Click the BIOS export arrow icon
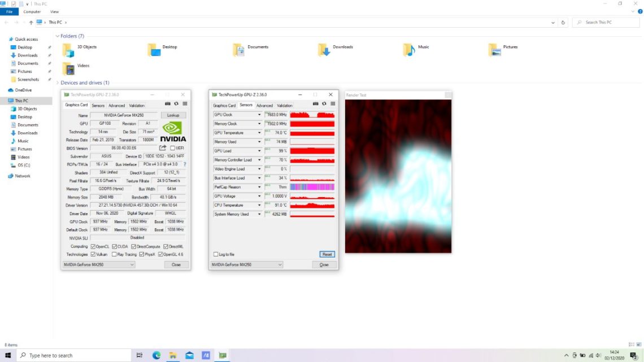The height and width of the screenshot is (362, 644). [163, 148]
